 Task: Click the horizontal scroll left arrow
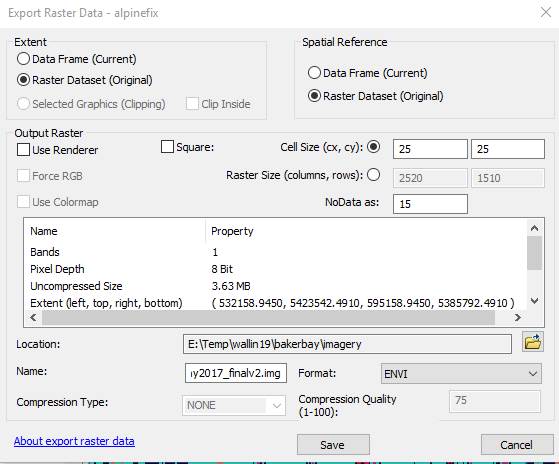33,317
